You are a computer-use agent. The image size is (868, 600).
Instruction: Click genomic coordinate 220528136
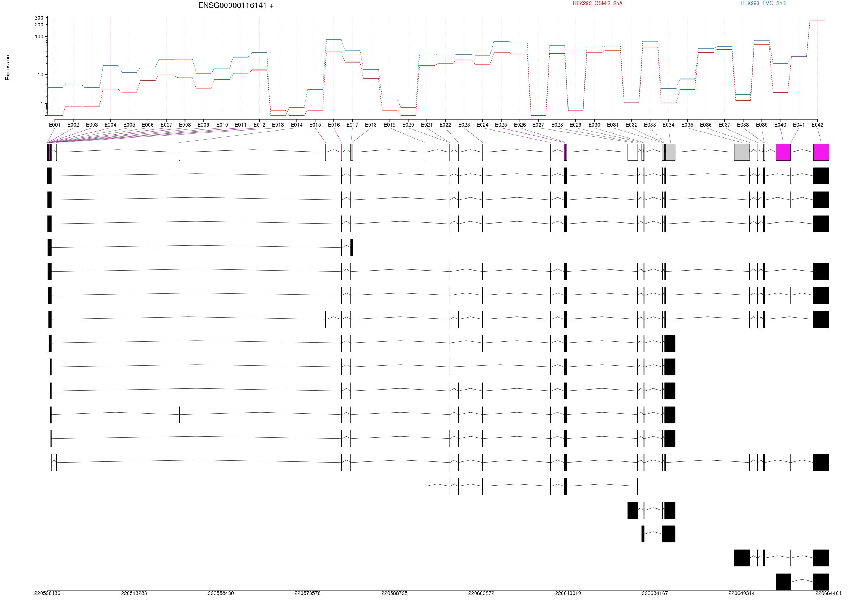pyautogui.click(x=47, y=593)
